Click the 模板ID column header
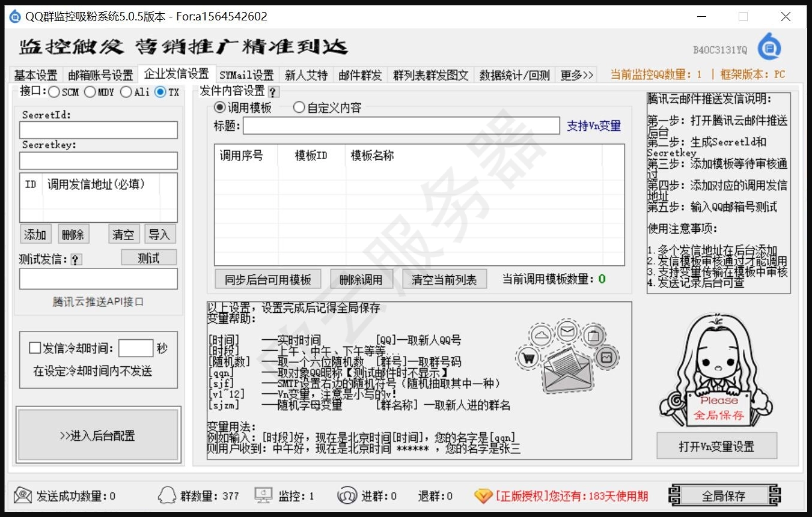 click(311, 156)
